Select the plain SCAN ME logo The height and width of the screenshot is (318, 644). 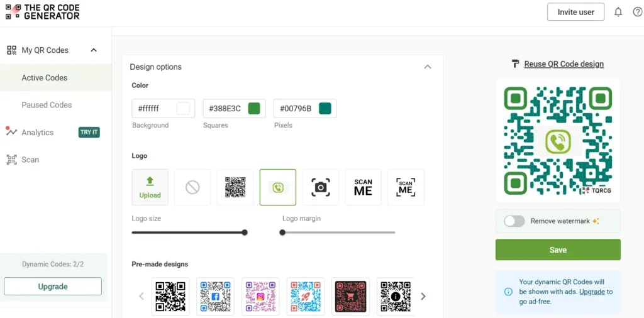[363, 187]
